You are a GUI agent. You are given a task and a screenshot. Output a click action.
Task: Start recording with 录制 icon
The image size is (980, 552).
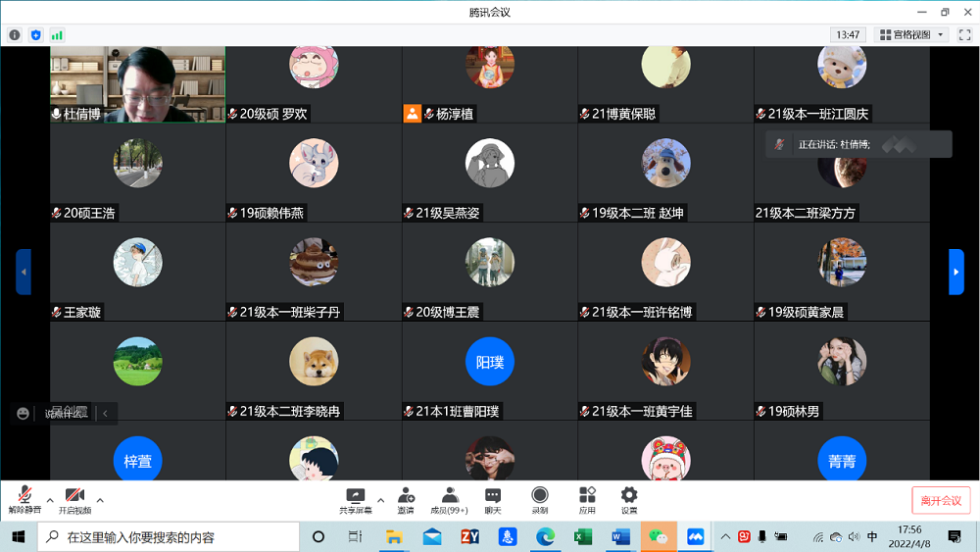click(539, 500)
